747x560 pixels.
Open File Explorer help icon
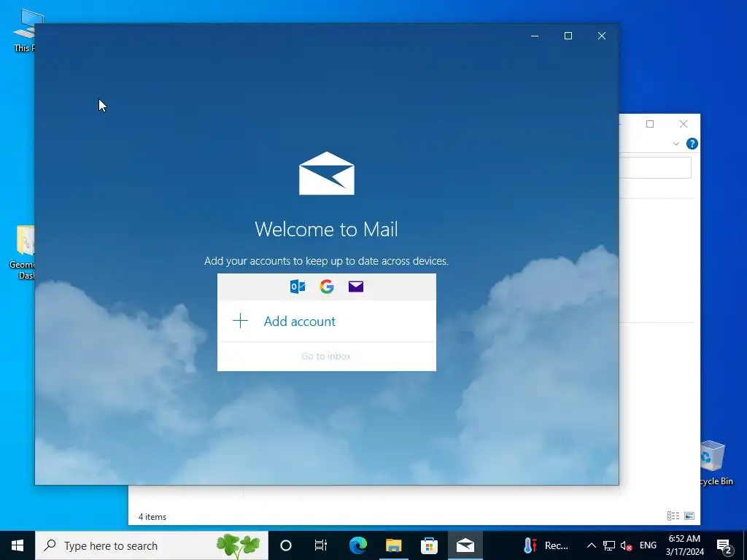pyautogui.click(x=692, y=144)
